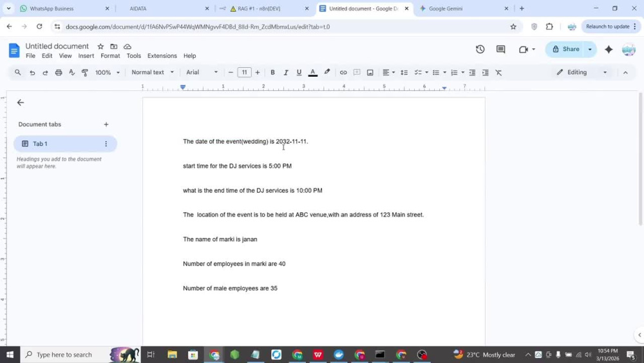Decrease font size with minus button
644x363 pixels.
[x=231, y=72]
